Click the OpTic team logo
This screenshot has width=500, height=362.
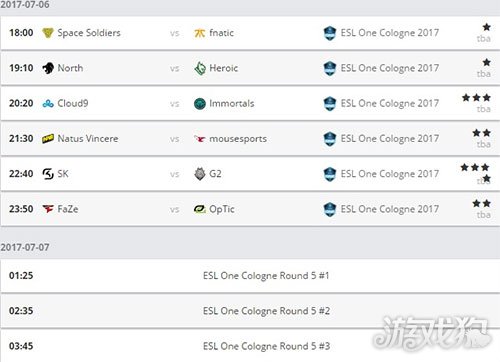click(200, 209)
